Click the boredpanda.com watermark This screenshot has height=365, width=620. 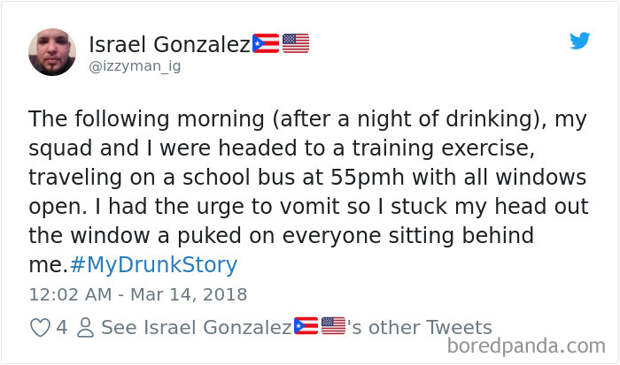[x=526, y=346]
